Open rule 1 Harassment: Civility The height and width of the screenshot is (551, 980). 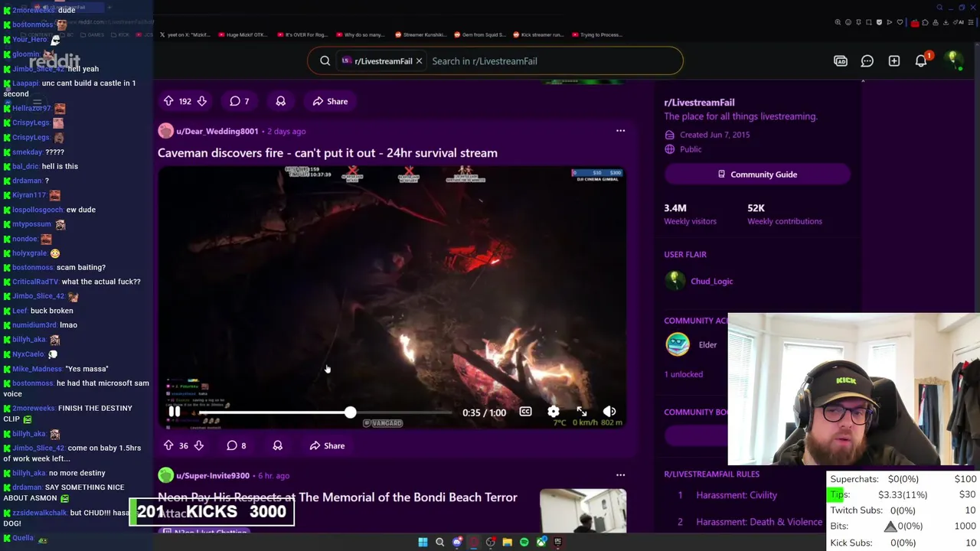[x=737, y=495]
